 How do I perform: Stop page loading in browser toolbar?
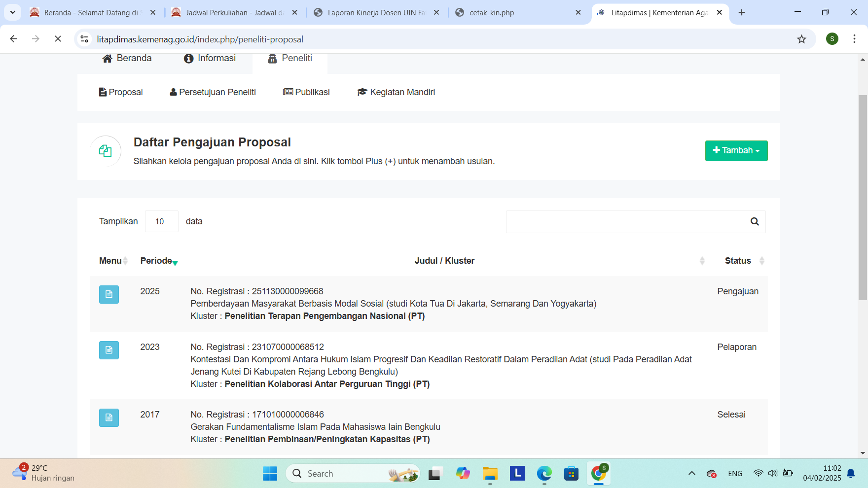58,39
